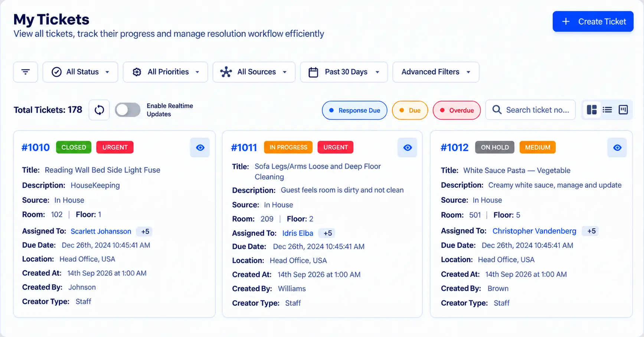Image resolution: width=644 pixels, height=337 pixels.
Task: Toggle Enable Realtime Updates switch
Action: (x=127, y=110)
